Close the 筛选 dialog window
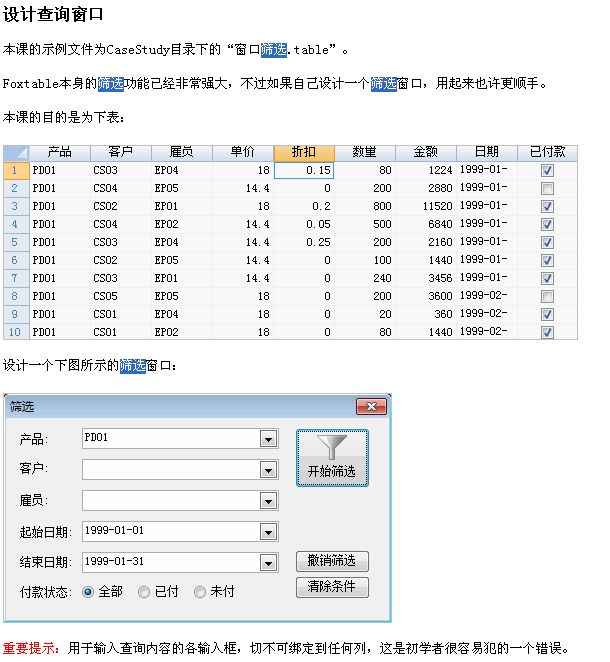 pos(371,406)
